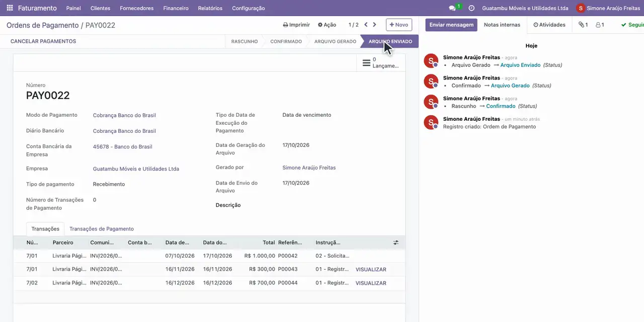Open column options adjust icon
The image size is (644, 322).
(396, 243)
